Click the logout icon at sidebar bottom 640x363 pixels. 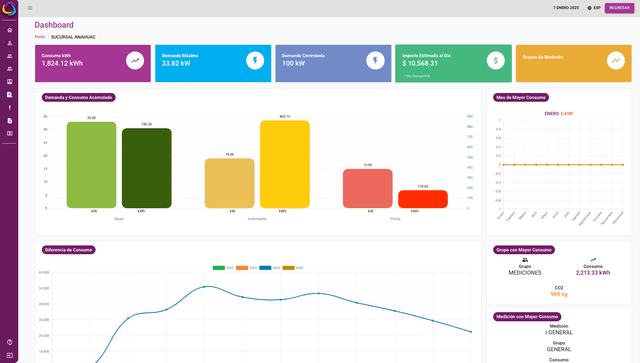click(x=9, y=355)
